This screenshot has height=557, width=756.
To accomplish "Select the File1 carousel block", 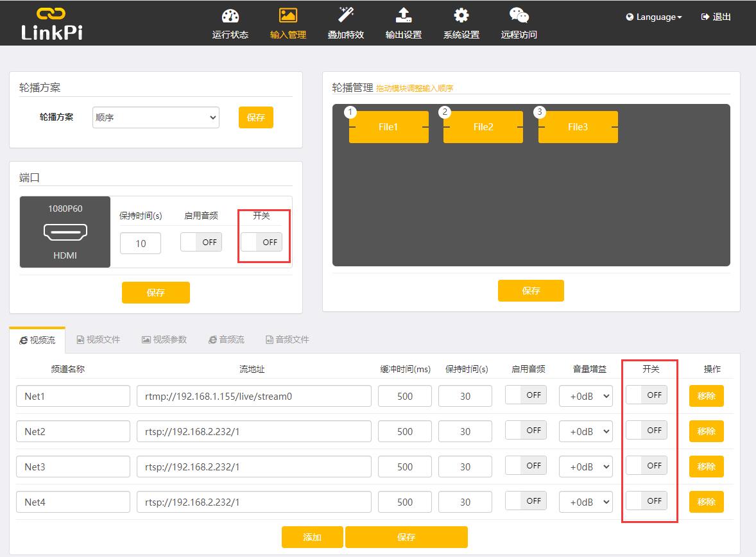I will (x=389, y=127).
